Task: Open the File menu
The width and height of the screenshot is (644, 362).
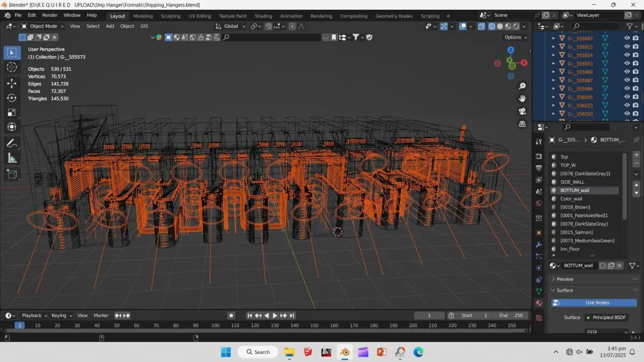Action: pos(18,15)
